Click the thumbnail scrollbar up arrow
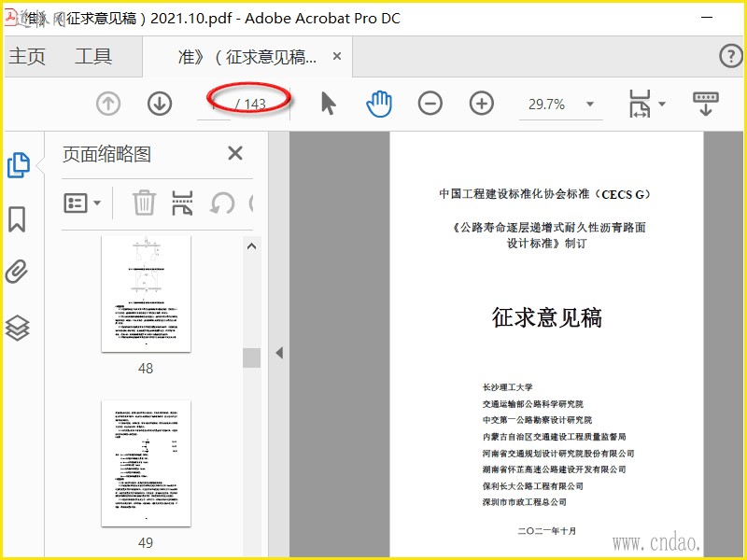This screenshot has width=747, height=560. point(251,246)
